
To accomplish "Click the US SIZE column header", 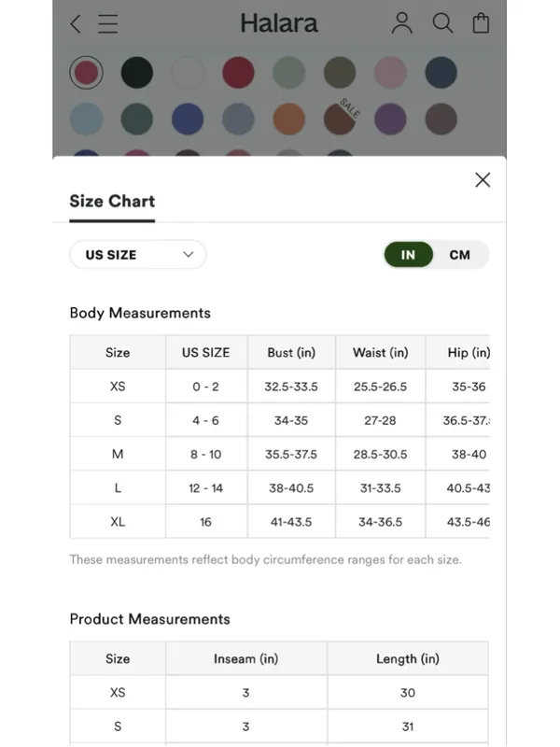I will 205,353.
